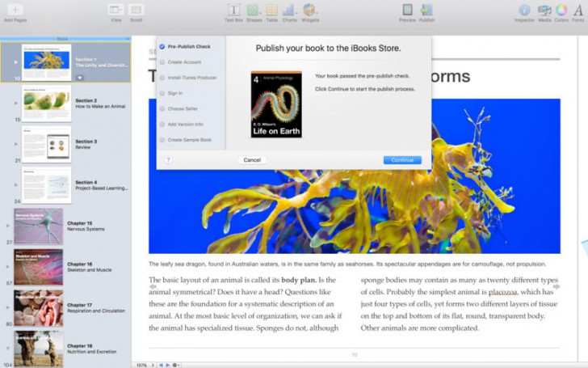588x368 pixels.
Task: Select the Install iTunes Producer step
Action: [x=188, y=78]
